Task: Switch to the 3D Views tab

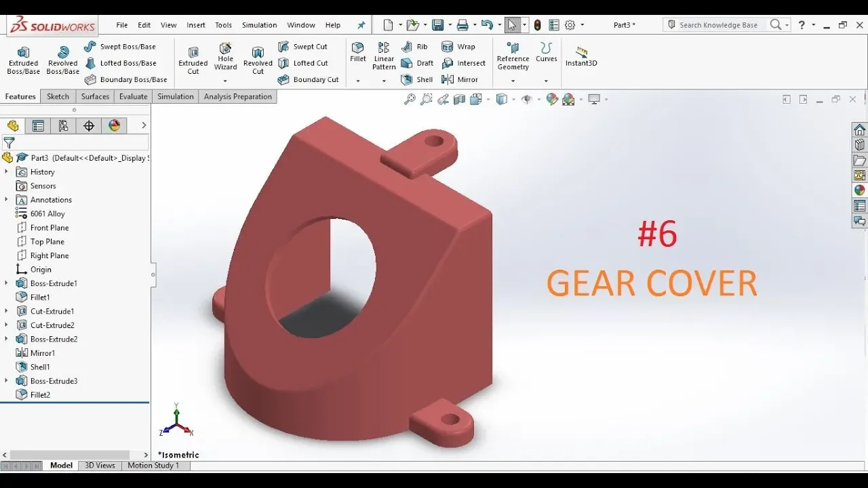Action: (x=100, y=466)
